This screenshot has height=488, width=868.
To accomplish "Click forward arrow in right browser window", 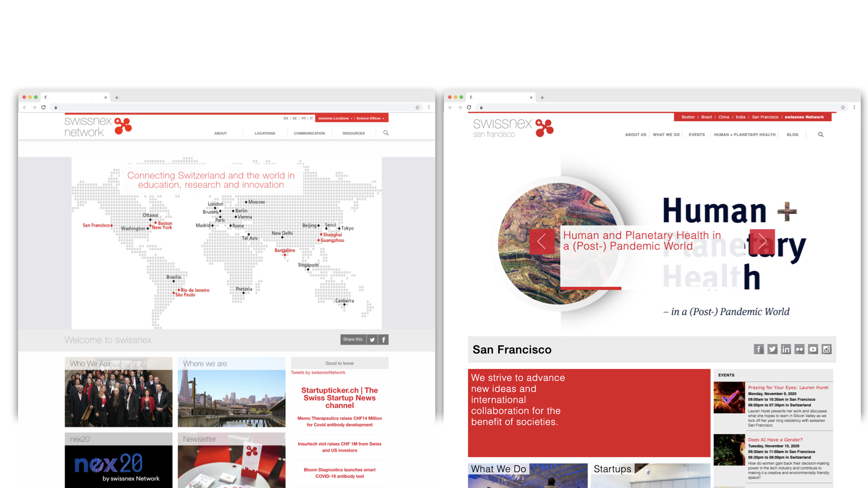I will point(460,108).
